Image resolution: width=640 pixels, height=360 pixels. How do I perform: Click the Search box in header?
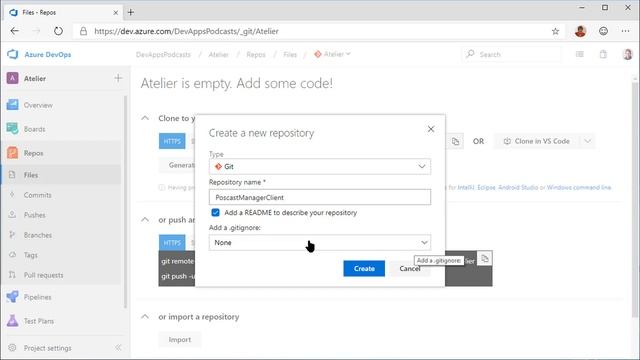coord(511,54)
